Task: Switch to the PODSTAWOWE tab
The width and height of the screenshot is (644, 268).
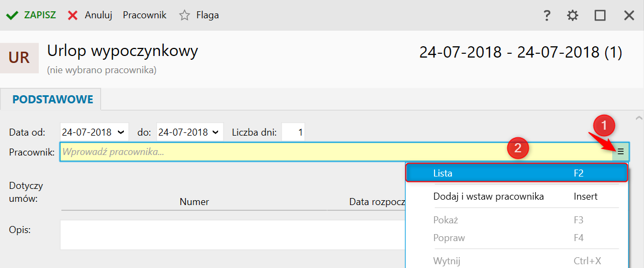Action: coord(53,99)
